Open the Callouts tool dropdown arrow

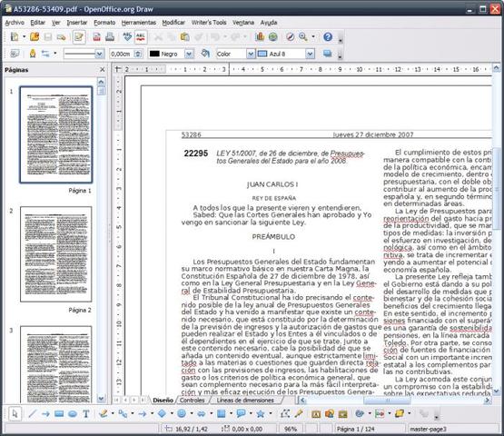251,414
